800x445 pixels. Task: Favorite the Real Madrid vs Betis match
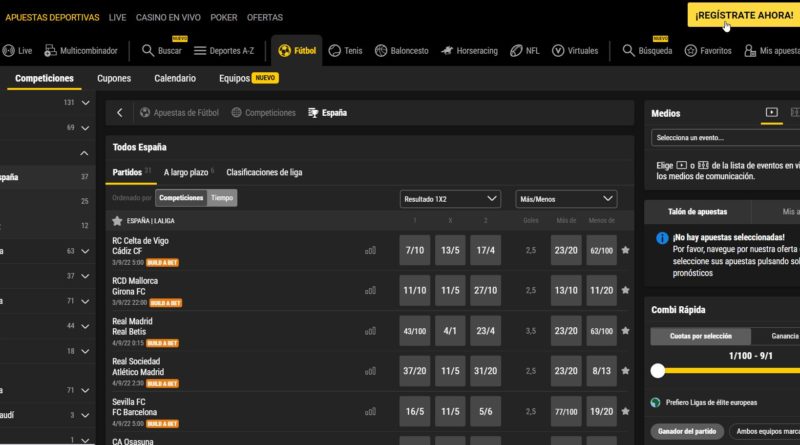pyautogui.click(x=626, y=331)
